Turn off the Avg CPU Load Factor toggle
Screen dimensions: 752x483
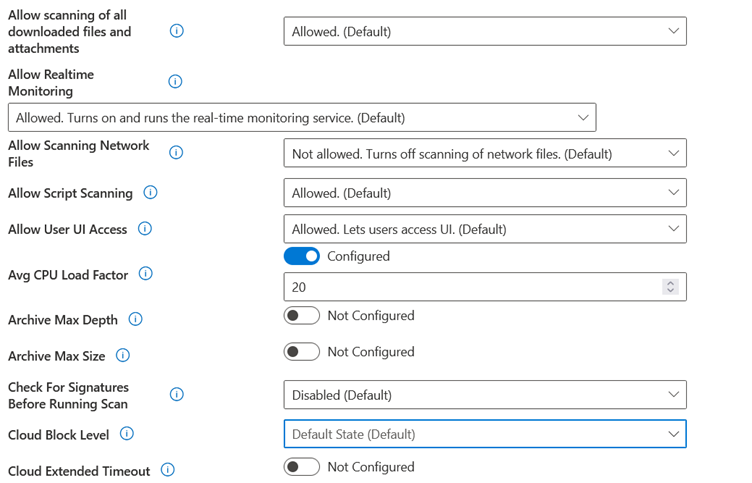(x=302, y=256)
